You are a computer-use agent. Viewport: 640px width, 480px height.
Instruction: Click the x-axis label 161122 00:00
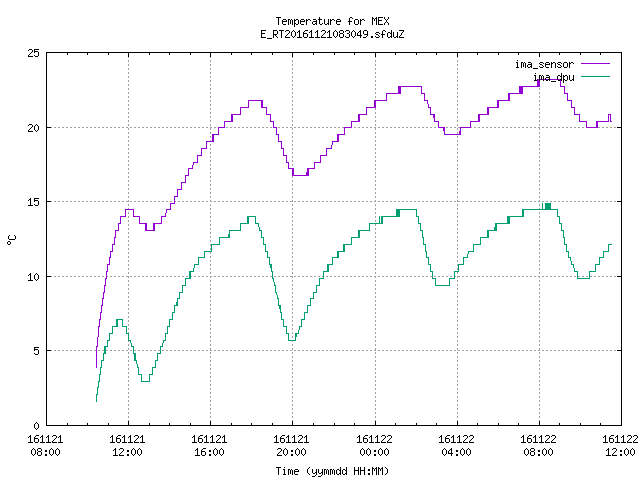tap(374, 446)
